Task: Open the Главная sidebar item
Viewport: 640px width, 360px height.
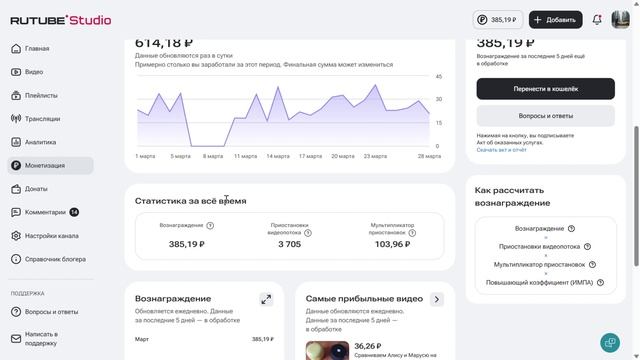Action: (37, 49)
